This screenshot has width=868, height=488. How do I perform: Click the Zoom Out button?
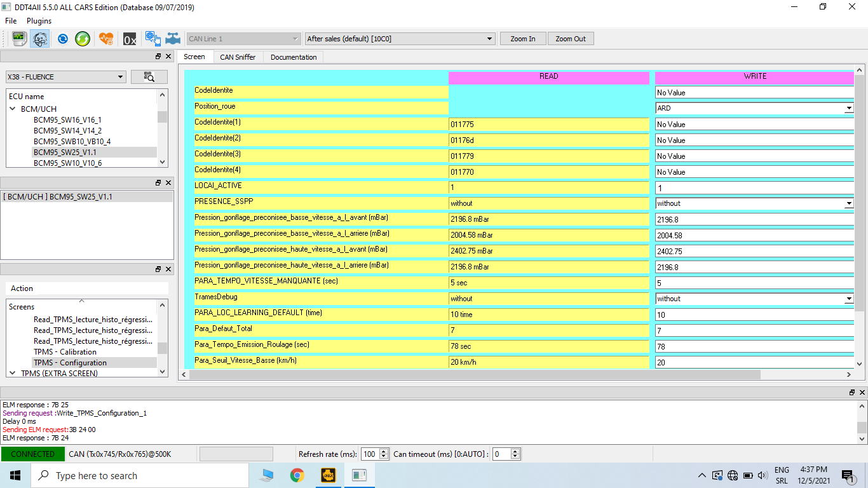(x=571, y=39)
